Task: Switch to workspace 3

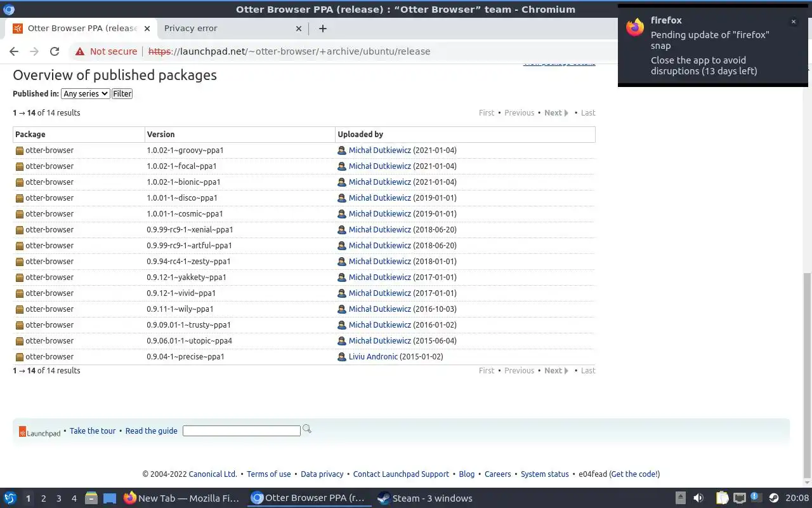Action: pyautogui.click(x=58, y=498)
